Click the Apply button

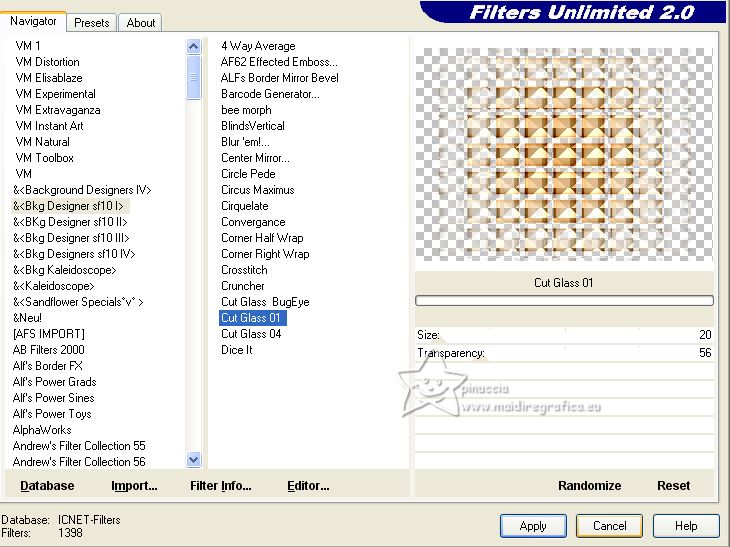[533, 526]
